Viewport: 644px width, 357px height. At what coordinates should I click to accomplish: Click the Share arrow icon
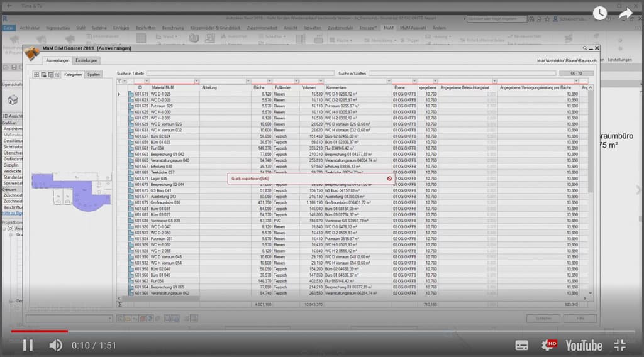click(x=625, y=13)
